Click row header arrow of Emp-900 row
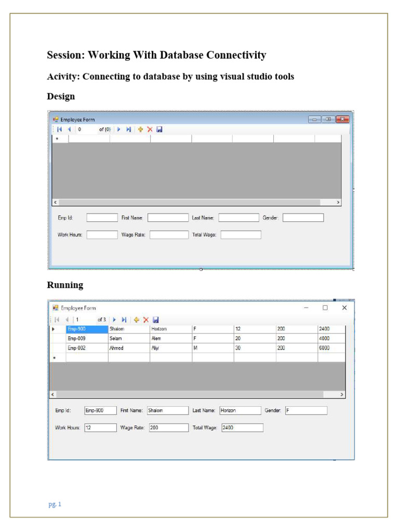 pyautogui.click(x=58, y=329)
